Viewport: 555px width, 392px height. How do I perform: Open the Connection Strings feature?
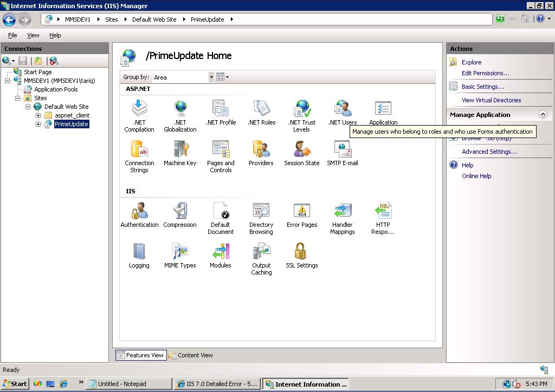pos(139,156)
